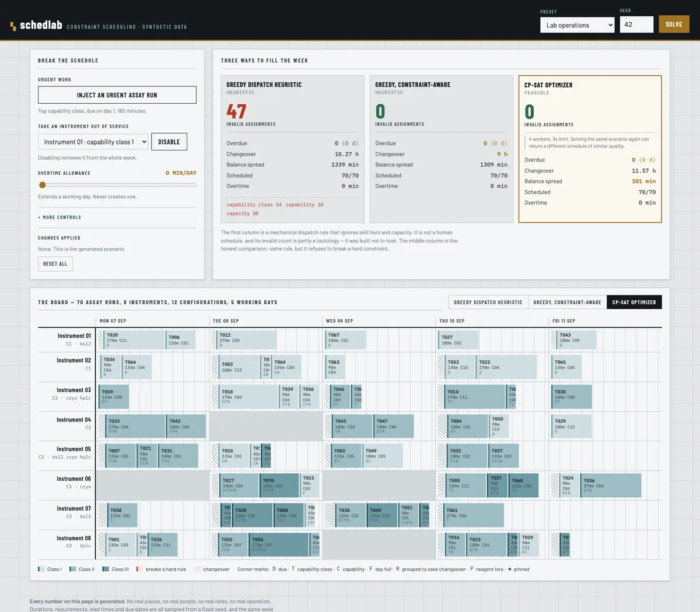Click task block T067 on Wednesday

pos(346,340)
